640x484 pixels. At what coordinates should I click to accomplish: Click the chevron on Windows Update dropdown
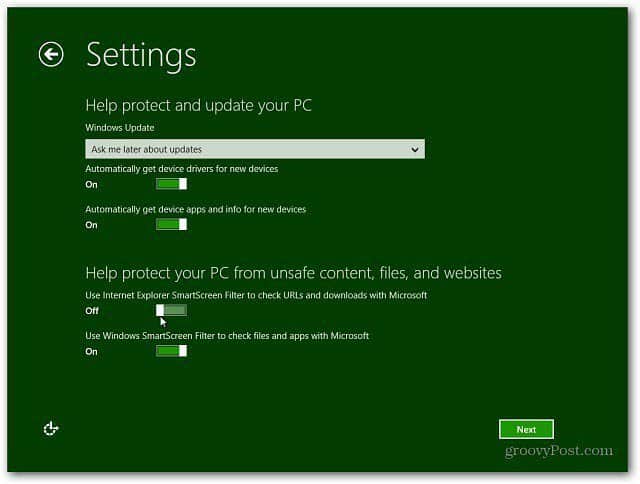click(x=415, y=149)
